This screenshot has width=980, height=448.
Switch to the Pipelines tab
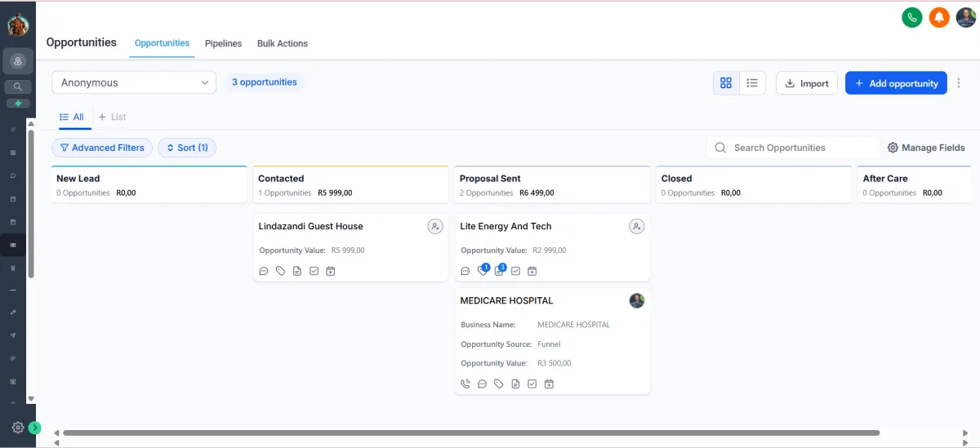(x=223, y=43)
